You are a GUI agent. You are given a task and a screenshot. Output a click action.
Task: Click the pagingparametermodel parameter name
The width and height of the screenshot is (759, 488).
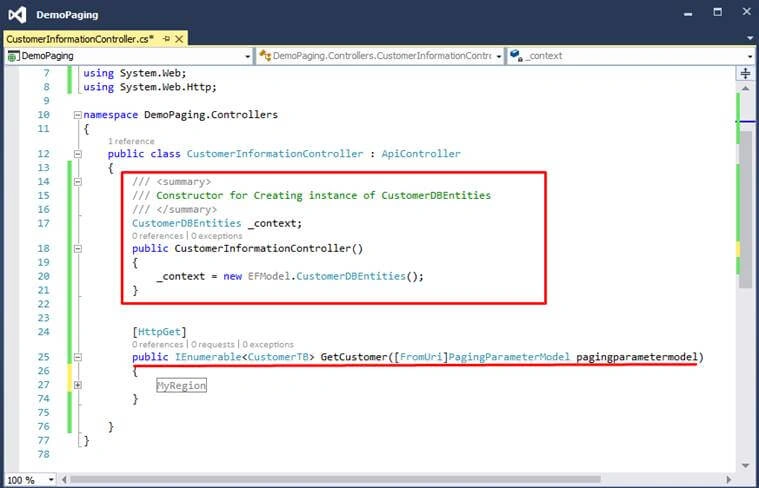[x=637, y=357]
